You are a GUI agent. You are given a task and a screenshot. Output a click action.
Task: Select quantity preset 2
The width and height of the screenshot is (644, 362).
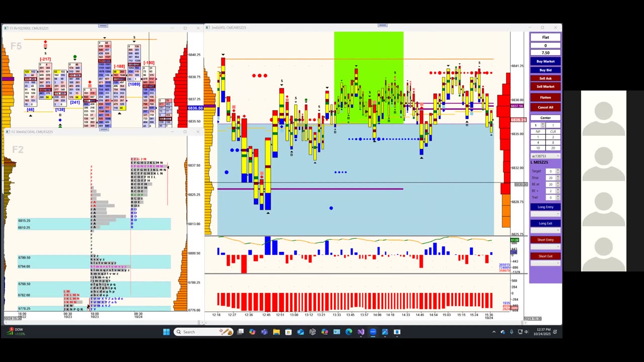point(553,137)
